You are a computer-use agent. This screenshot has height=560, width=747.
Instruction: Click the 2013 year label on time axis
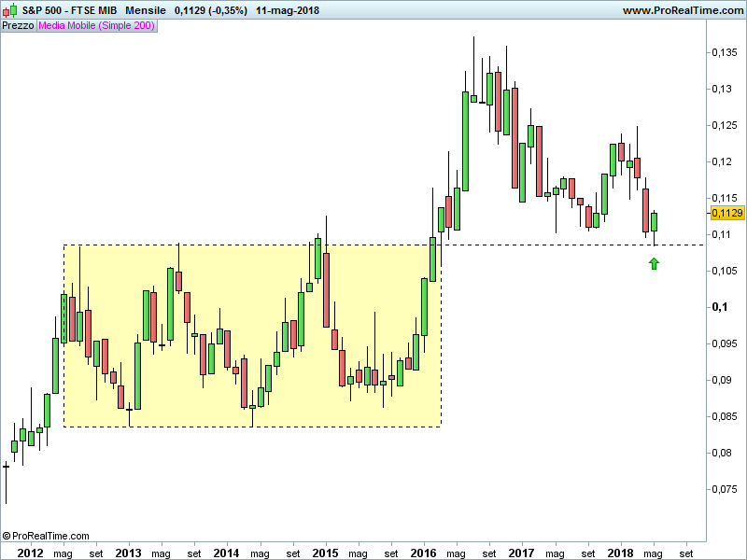tap(128, 553)
